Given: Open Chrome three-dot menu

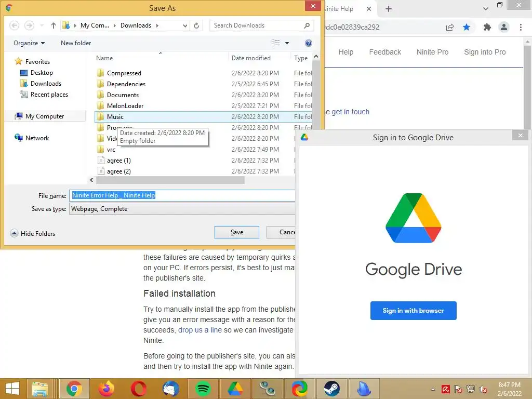Looking at the screenshot, I should tap(521, 27).
